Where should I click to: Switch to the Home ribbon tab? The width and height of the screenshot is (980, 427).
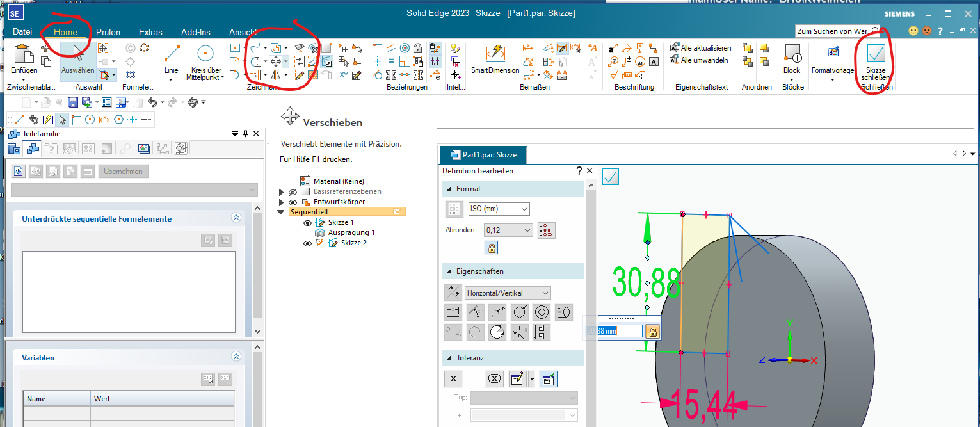[x=65, y=32]
